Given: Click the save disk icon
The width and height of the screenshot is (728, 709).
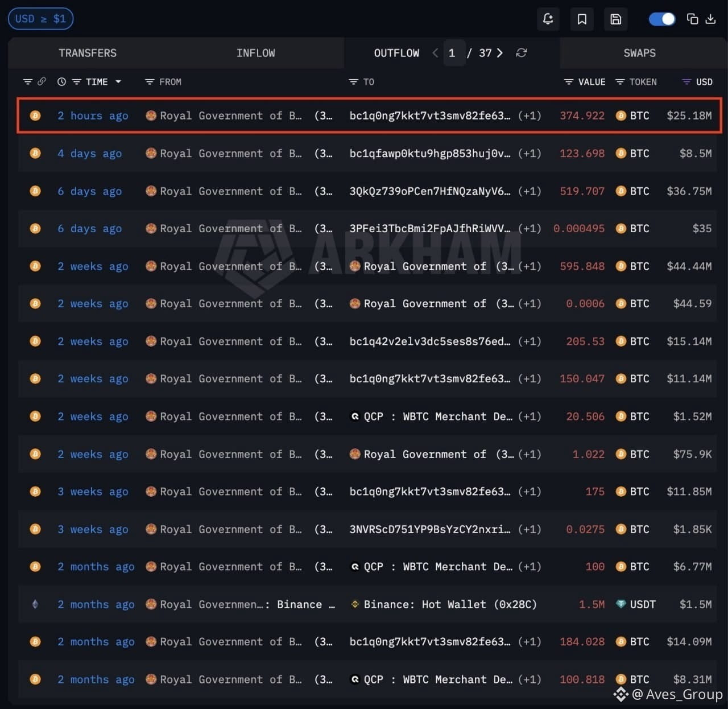Looking at the screenshot, I should click(616, 19).
